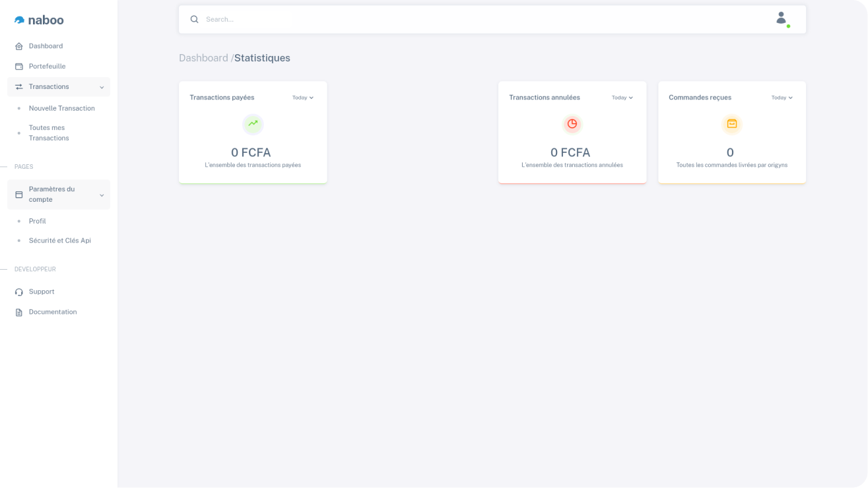868x488 pixels.
Task: Open Today dropdown on Commandes reçues
Action: pos(782,98)
